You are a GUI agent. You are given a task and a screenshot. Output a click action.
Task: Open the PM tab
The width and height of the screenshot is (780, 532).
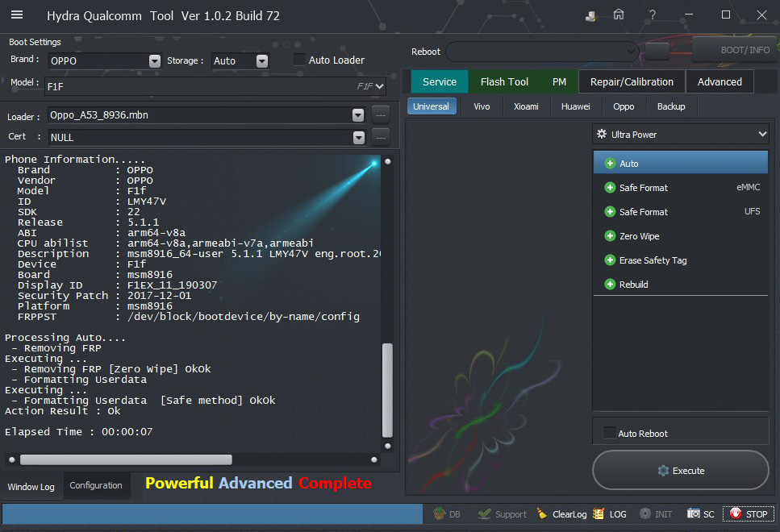[x=559, y=81]
